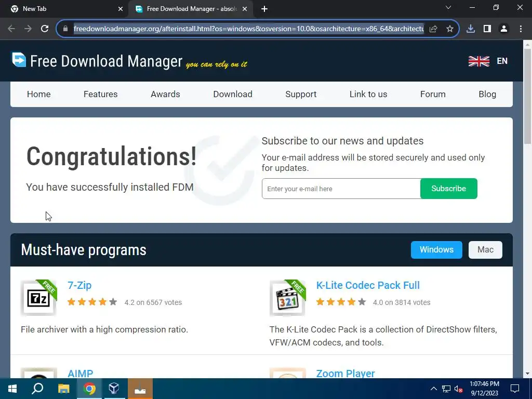
Task: Share this page via the share icon
Action: pyautogui.click(x=433, y=29)
